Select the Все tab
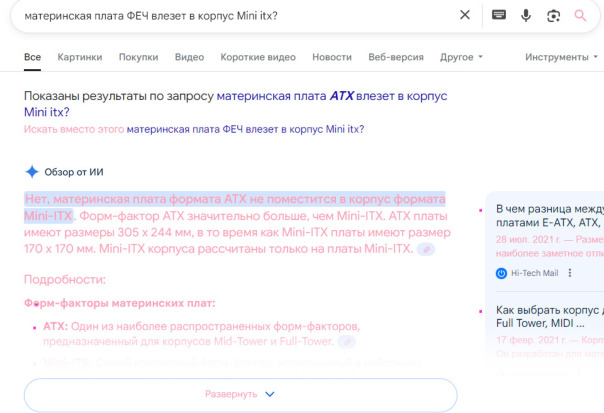Image resolution: width=604 pixels, height=413 pixels. pyautogui.click(x=32, y=57)
